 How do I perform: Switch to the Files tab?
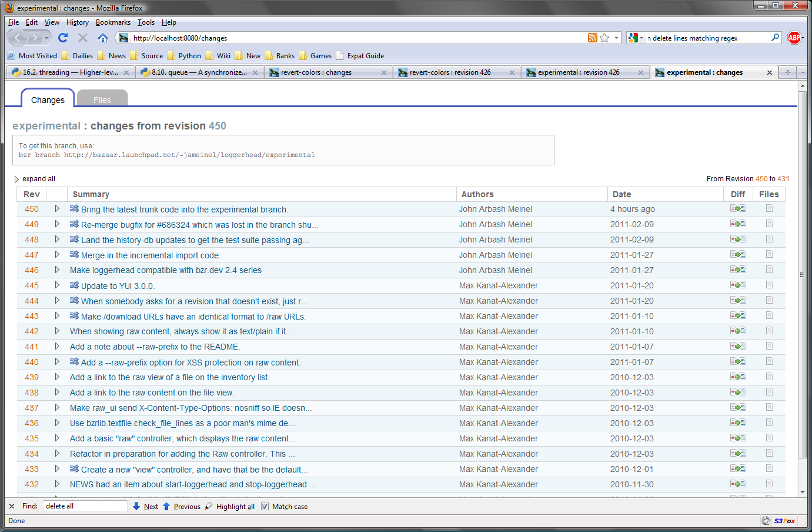click(x=102, y=100)
